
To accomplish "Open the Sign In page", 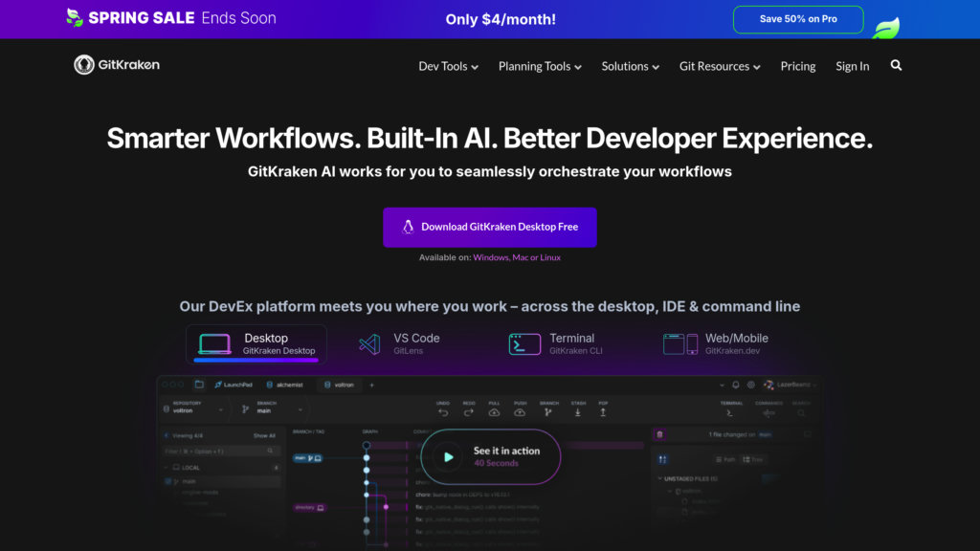I will point(852,66).
